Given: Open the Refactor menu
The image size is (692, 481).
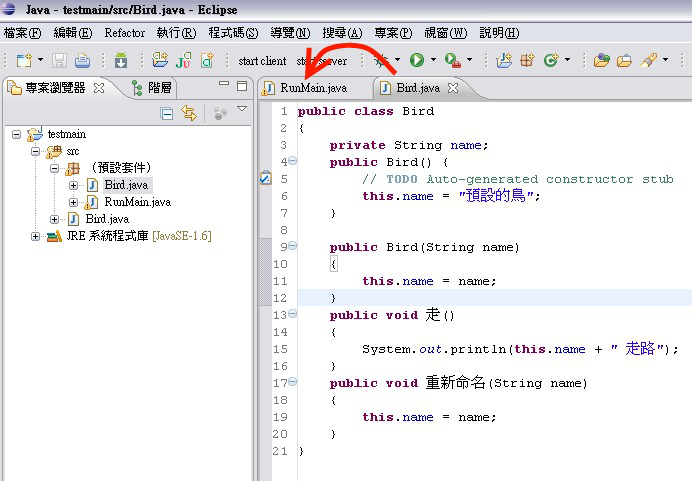Looking at the screenshot, I should click(x=124, y=33).
